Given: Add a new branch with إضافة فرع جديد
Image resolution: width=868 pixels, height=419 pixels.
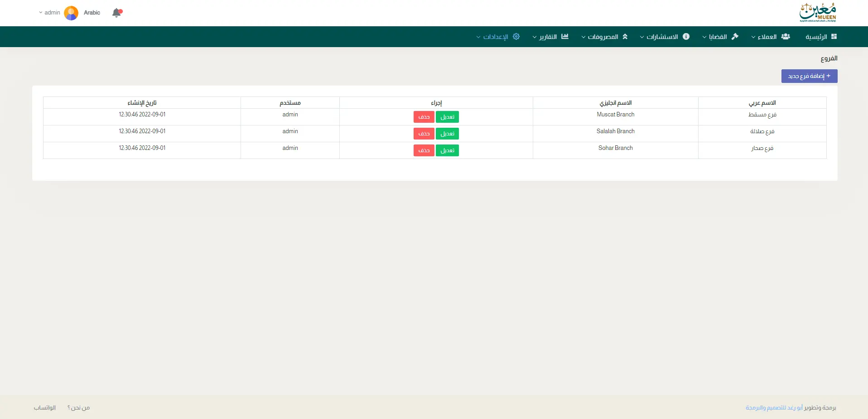Looking at the screenshot, I should (x=809, y=76).
